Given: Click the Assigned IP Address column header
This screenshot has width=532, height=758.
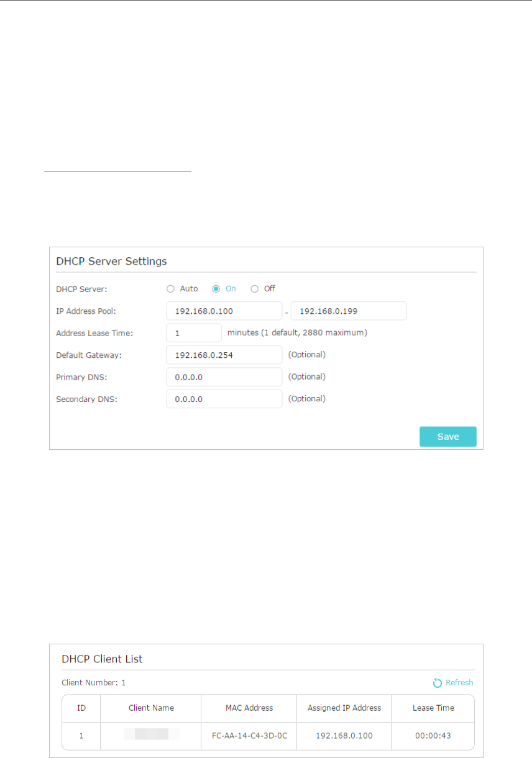Looking at the screenshot, I should tap(344, 708).
